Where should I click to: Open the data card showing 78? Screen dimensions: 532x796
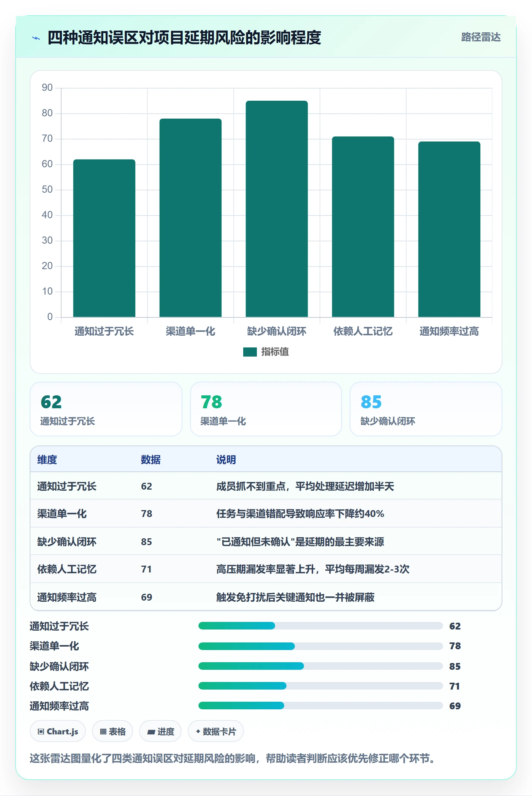(266, 409)
